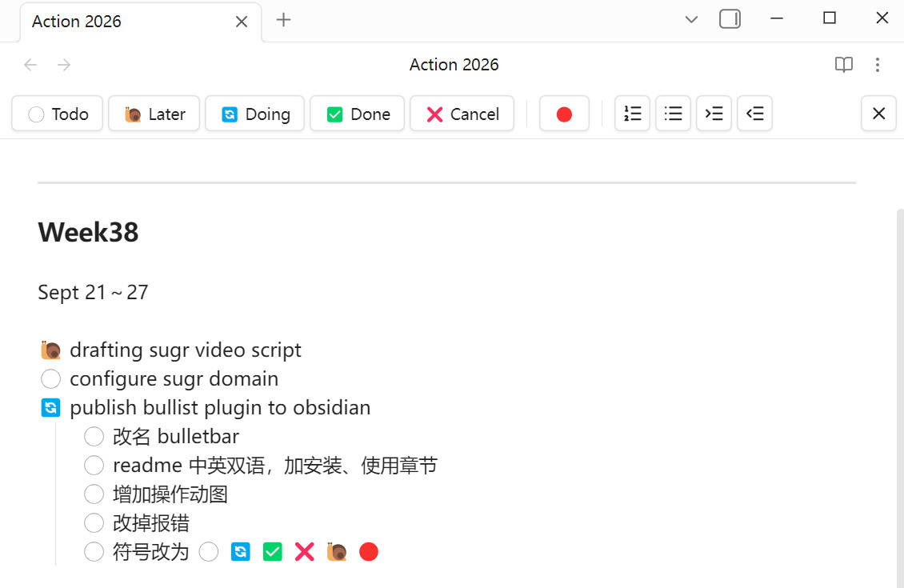Navigate forward with the right arrow
Viewport: 904px width, 588px height.
64,65
